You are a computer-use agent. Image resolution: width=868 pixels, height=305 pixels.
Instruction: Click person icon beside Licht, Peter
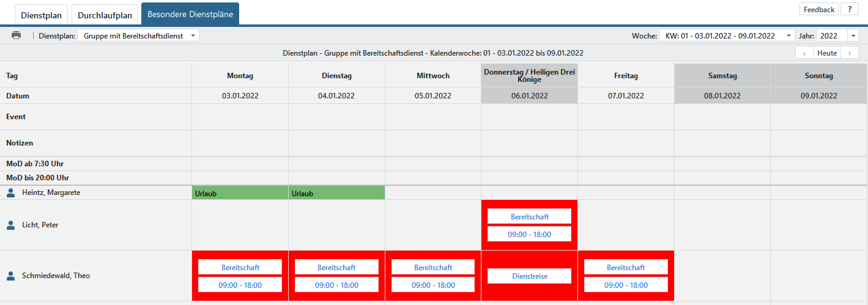coord(11,225)
